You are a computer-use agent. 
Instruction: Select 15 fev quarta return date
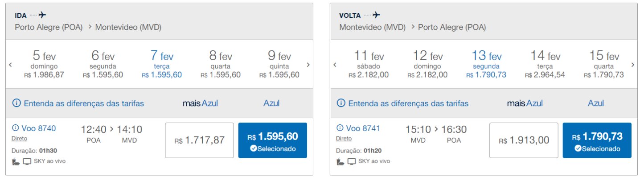pyautogui.click(x=604, y=64)
